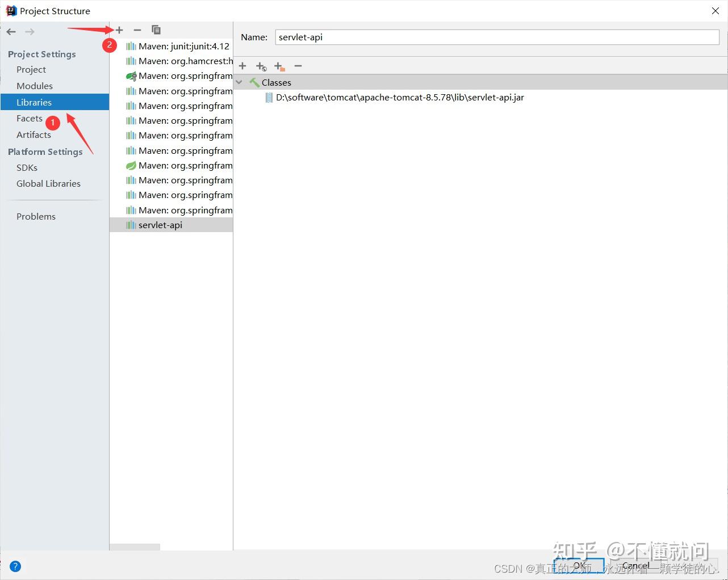Click the forward navigation arrow
This screenshot has width=728, height=580.
(x=29, y=32)
